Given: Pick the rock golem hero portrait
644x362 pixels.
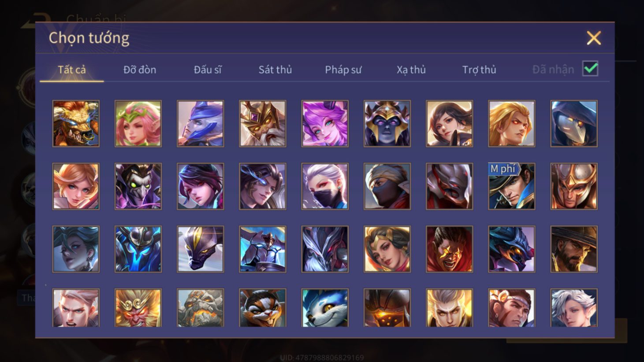Looking at the screenshot, I should click(200, 308).
